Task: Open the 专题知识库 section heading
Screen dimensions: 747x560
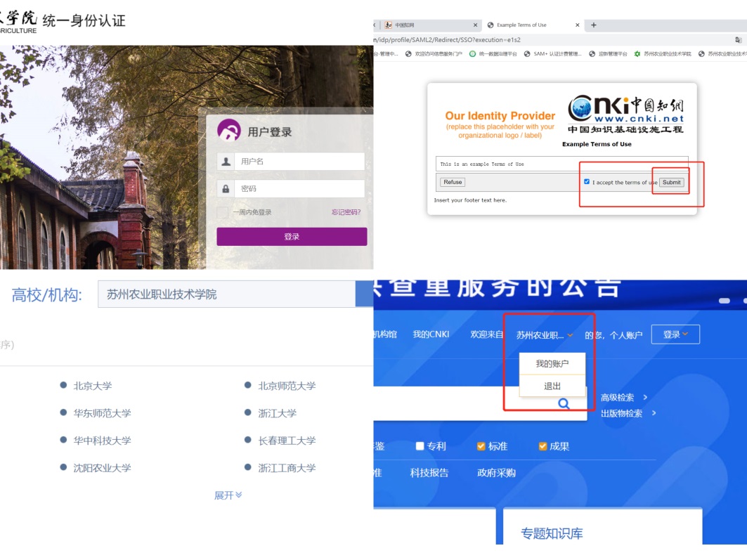Action: [x=552, y=533]
